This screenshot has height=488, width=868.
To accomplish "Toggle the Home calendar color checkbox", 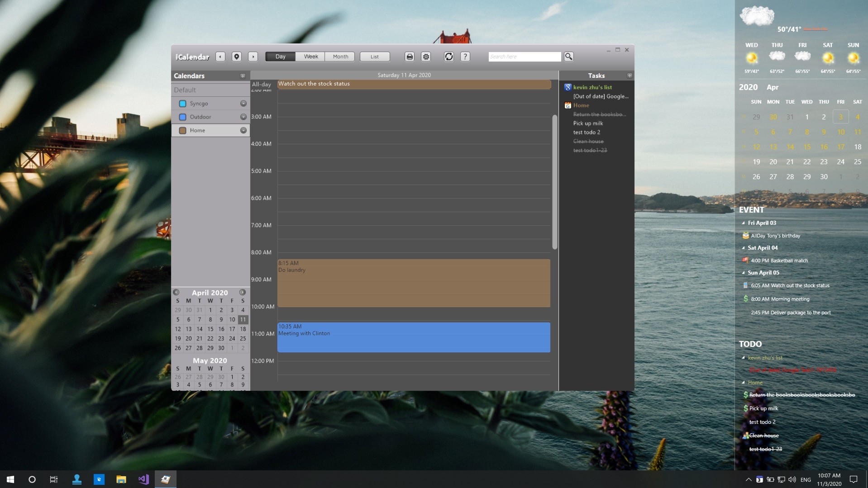I will tap(182, 130).
